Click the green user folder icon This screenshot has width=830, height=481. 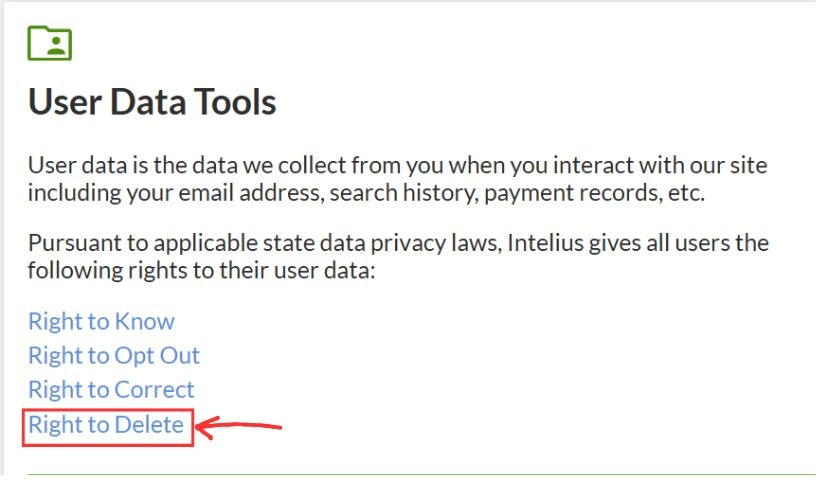49,43
